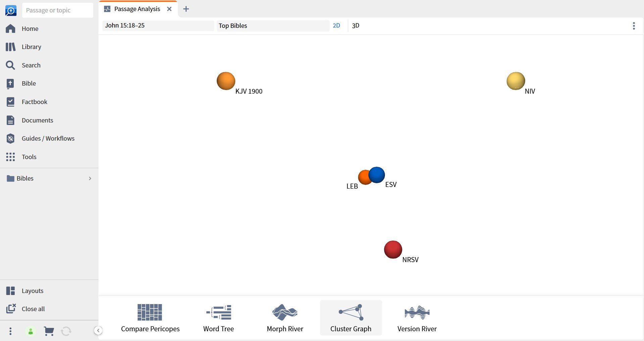Collapse the sidebar with the chevron button
The height and width of the screenshot is (341, 644).
tap(98, 331)
